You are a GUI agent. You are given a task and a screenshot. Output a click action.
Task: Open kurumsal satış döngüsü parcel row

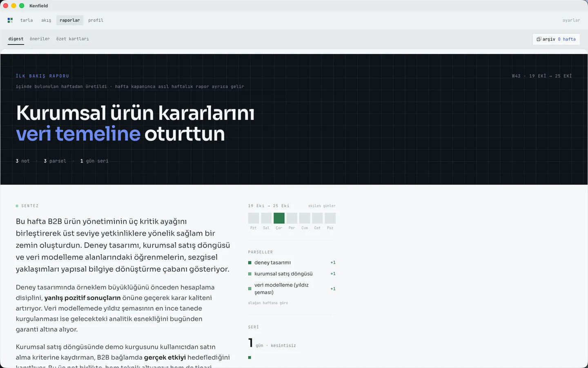(x=292, y=274)
